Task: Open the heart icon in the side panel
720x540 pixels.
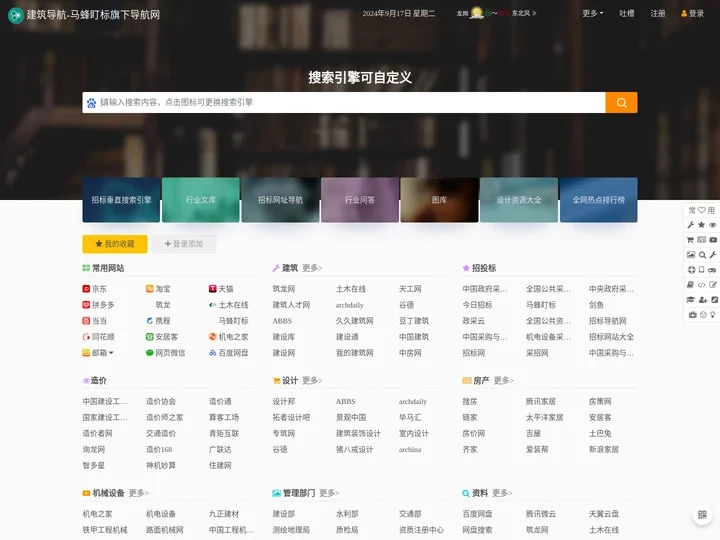Action: [x=702, y=210]
